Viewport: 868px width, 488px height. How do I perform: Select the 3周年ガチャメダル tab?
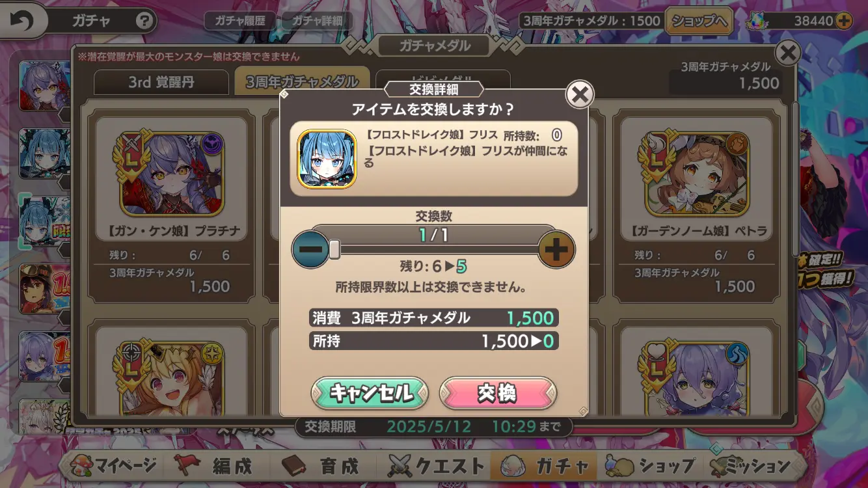coord(302,82)
